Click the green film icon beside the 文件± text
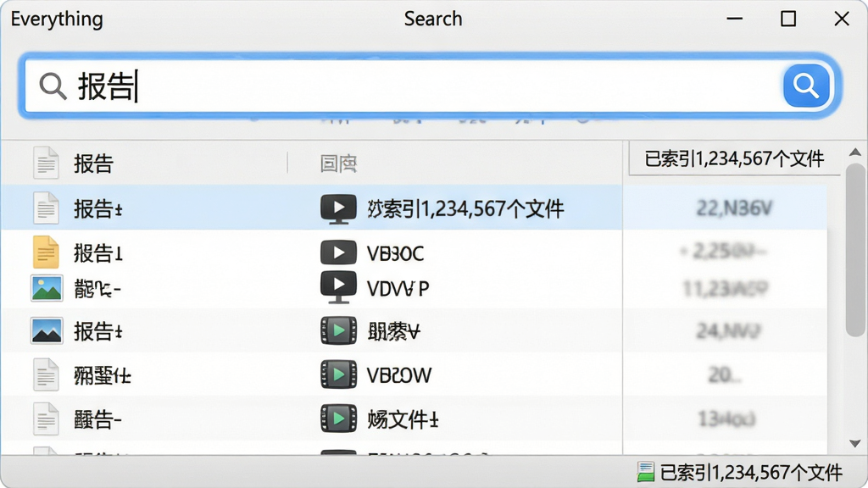This screenshot has width=868, height=488. tap(338, 419)
